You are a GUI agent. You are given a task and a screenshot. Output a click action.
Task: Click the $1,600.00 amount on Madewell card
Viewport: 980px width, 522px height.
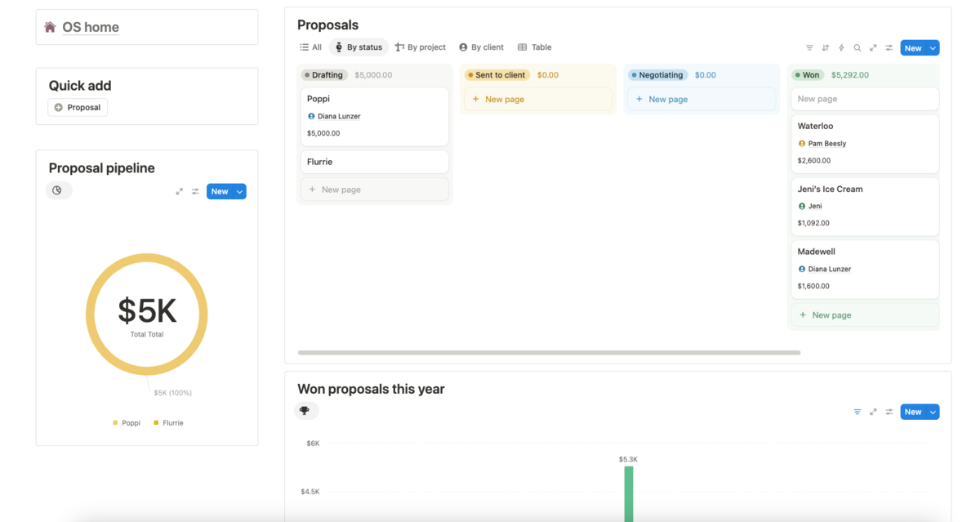pos(813,286)
